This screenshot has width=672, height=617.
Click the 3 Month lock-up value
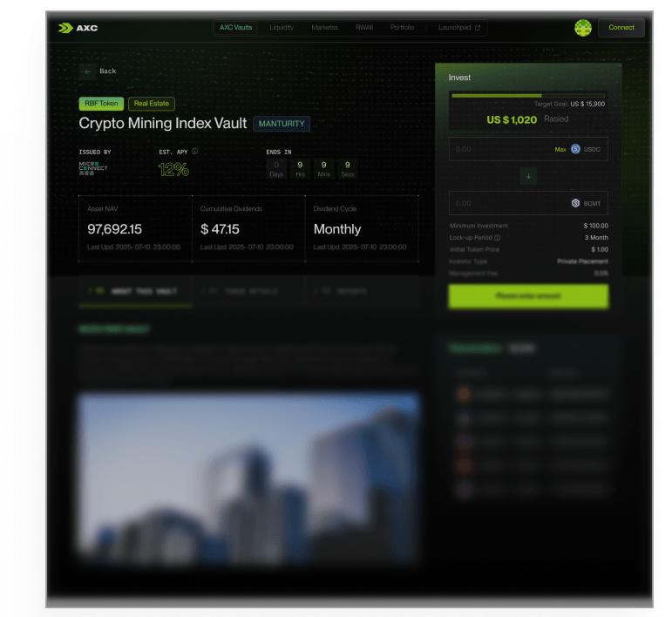pos(596,238)
